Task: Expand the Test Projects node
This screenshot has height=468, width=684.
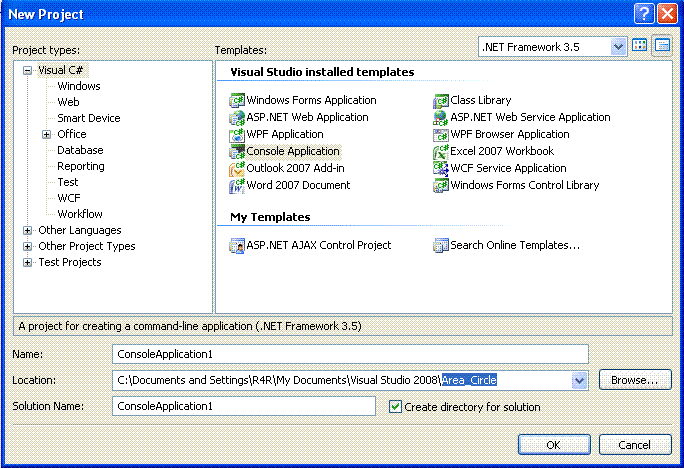Action: pyautogui.click(x=27, y=263)
